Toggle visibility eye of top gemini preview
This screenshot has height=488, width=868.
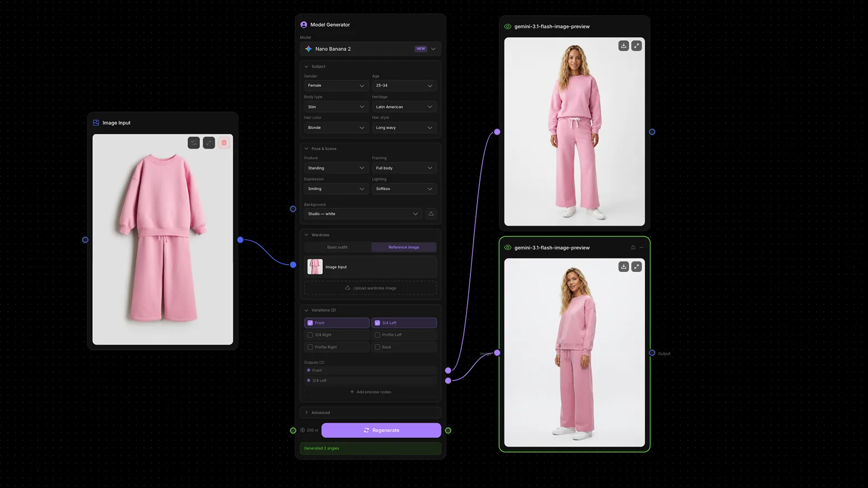(x=508, y=26)
